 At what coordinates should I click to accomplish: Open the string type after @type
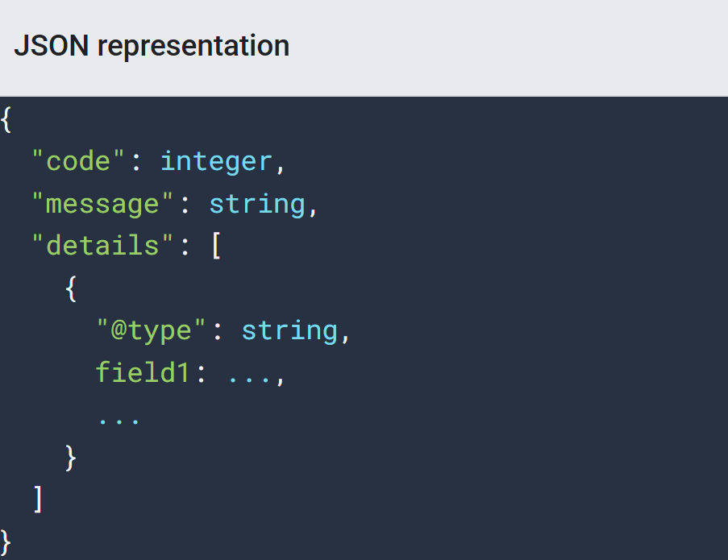[x=289, y=330]
